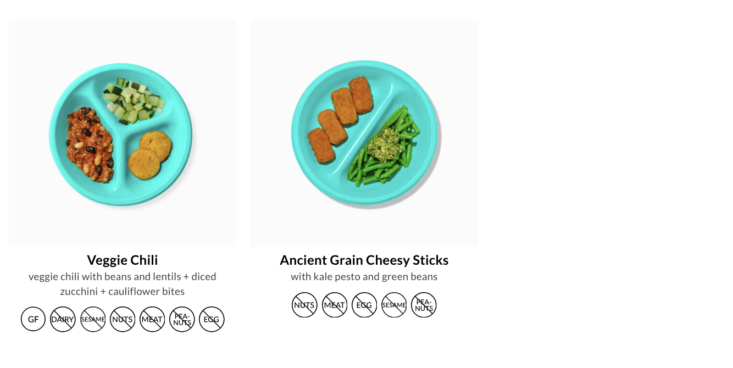
Task: Click the meat-free icon under Cheesy Sticks
Action: click(x=334, y=305)
